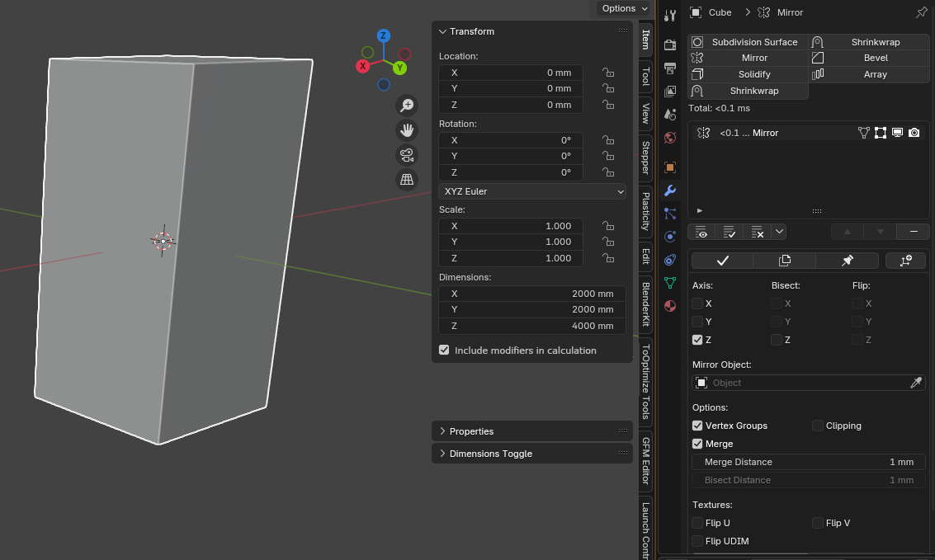Open the Object Data green triangle icon

pos(670,283)
